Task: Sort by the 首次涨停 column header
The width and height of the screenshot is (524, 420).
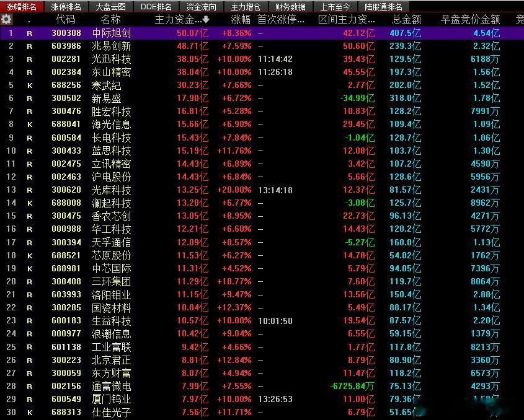Action: tap(281, 19)
